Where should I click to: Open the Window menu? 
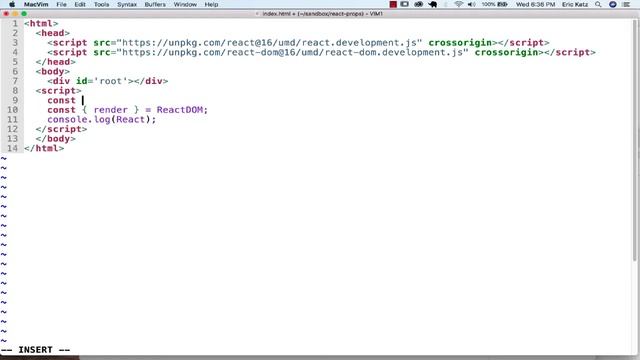(x=185, y=4)
